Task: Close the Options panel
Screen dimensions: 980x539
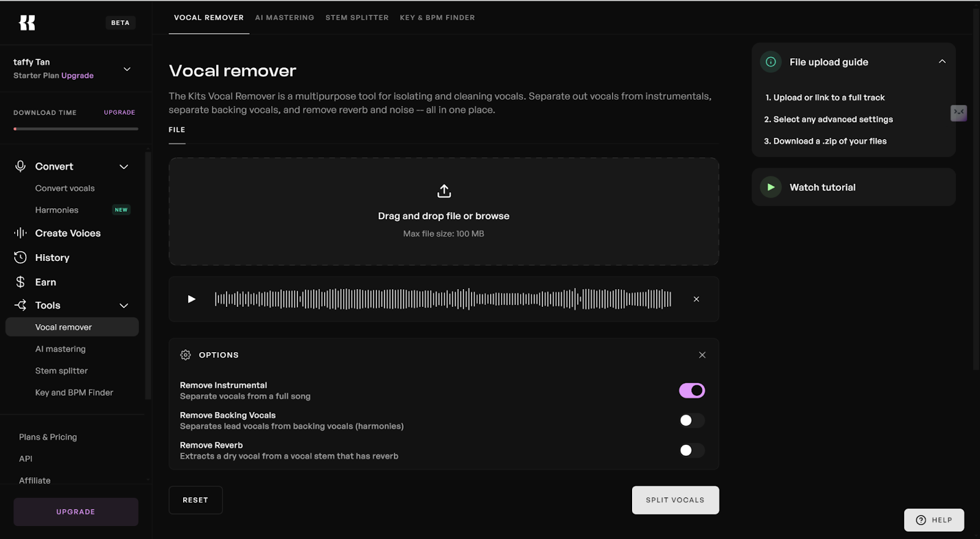Action: coord(703,355)
